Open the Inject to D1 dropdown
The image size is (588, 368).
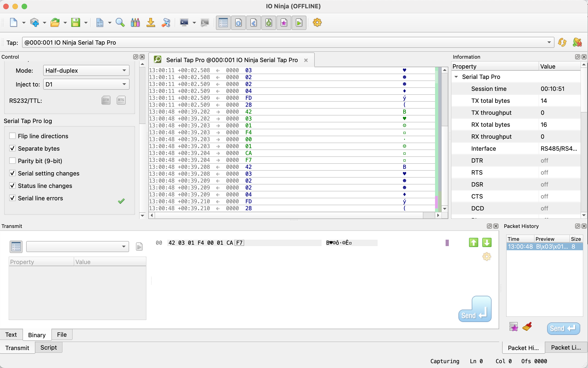(x=86, y=84)
